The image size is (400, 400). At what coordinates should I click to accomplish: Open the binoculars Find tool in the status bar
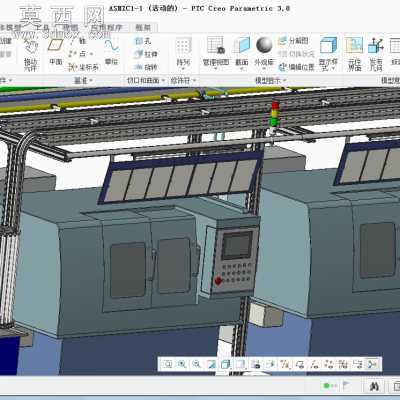pos(374,386)
